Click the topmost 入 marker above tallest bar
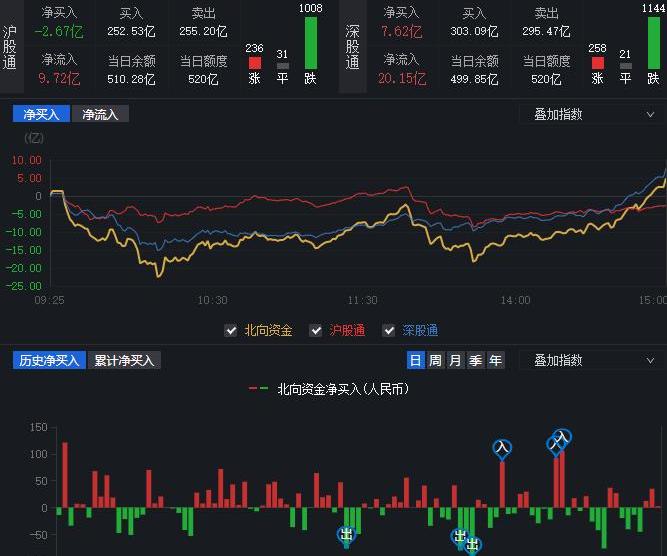The height and width of the screenshot is (556, 667). click(x=563, y=437)
